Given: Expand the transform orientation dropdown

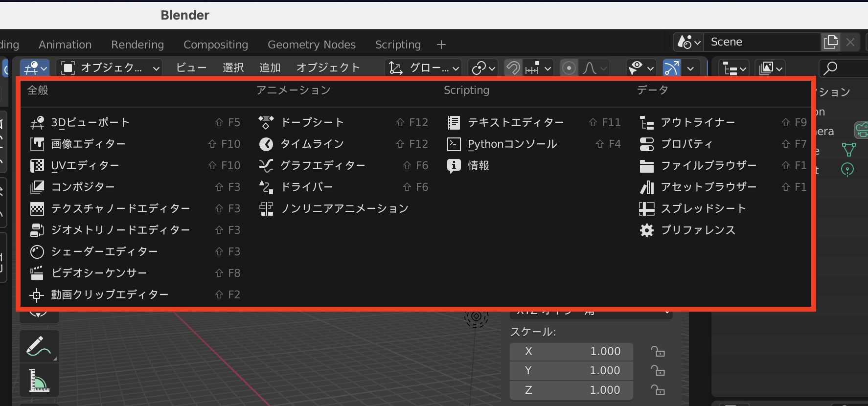Looking at the screenshot, I should (424, 68).
